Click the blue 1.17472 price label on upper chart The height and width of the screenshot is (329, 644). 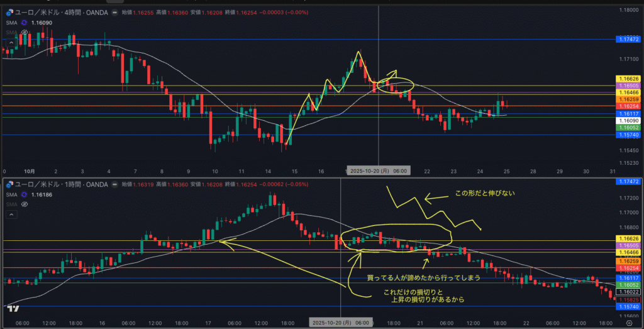(626, 39)
